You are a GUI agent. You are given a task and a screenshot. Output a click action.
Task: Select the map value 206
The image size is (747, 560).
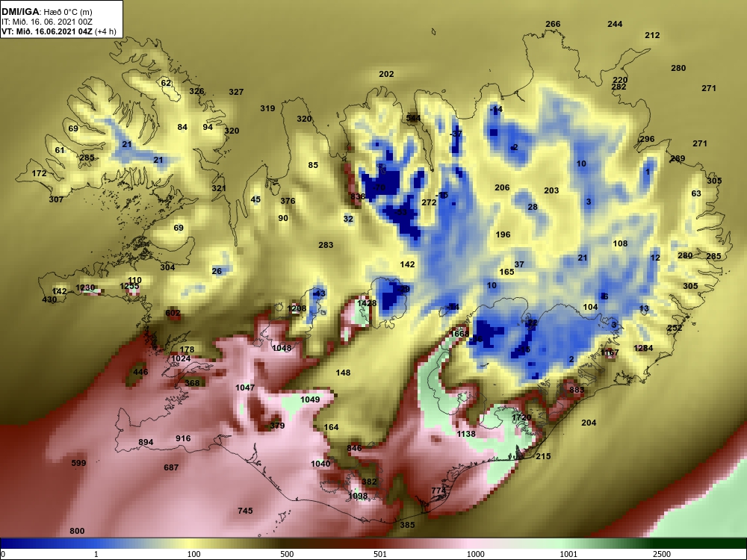[x=502, y=187]
